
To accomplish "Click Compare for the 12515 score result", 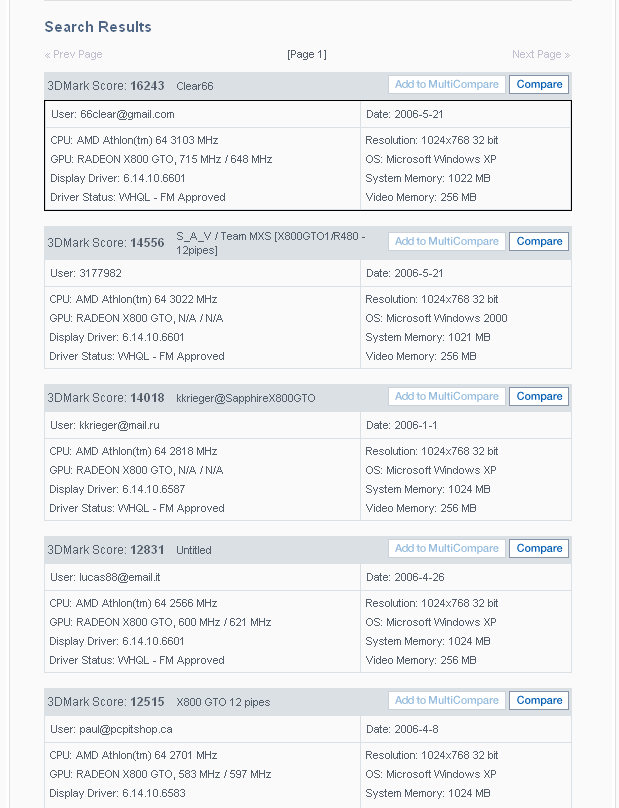I will point(539,701).
